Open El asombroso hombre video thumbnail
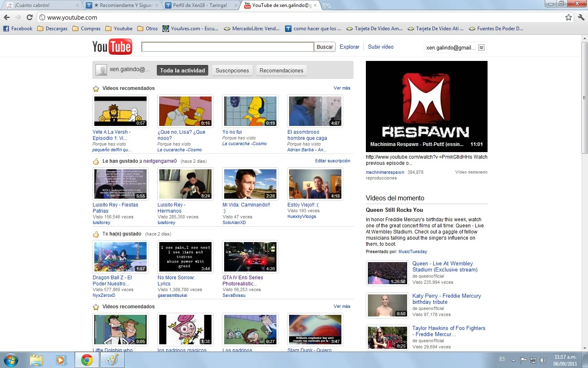The width and height of the screenshot is (588, 368). (315, 111)
